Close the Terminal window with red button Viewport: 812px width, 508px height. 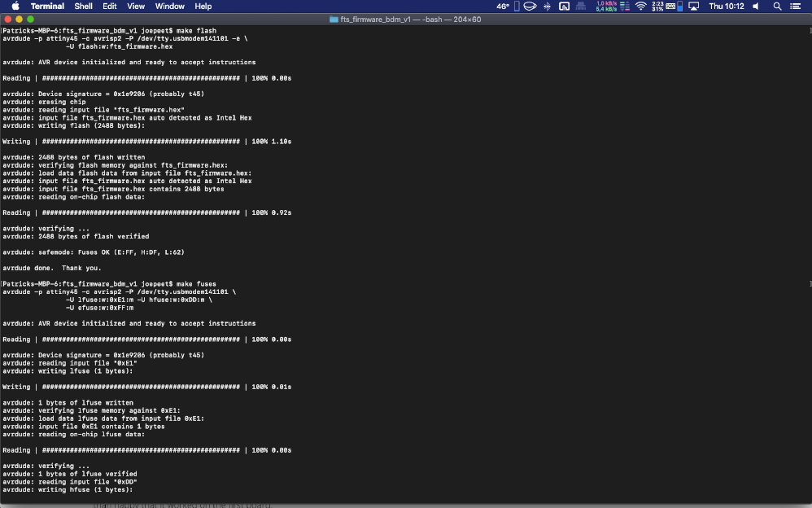8,20
